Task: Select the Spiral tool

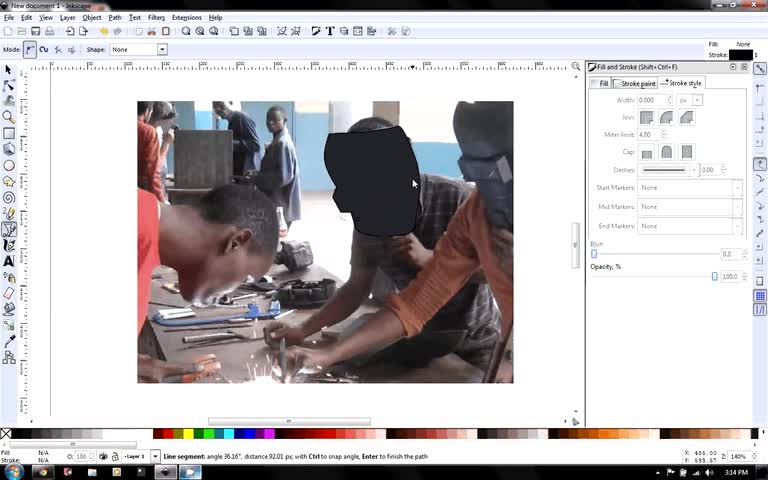Action: click(8, 198)
